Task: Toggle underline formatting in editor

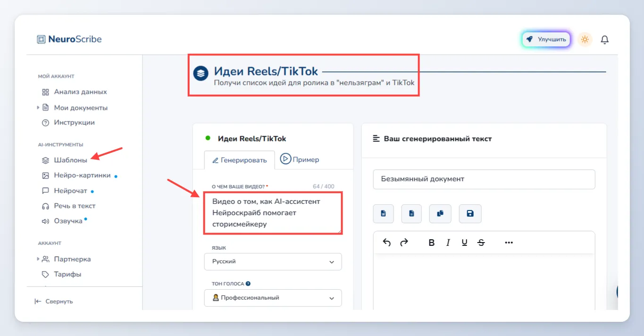Action: tap(465, 243)
